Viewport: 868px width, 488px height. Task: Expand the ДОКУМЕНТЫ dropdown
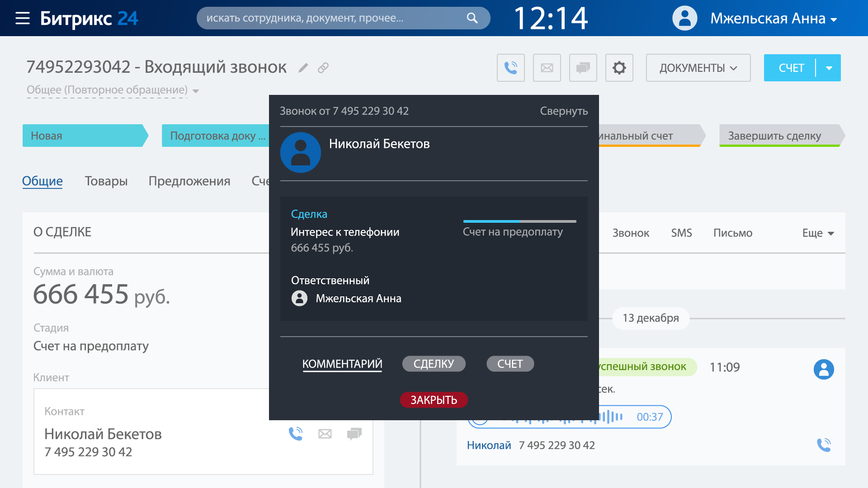click(x=698, y=68)
